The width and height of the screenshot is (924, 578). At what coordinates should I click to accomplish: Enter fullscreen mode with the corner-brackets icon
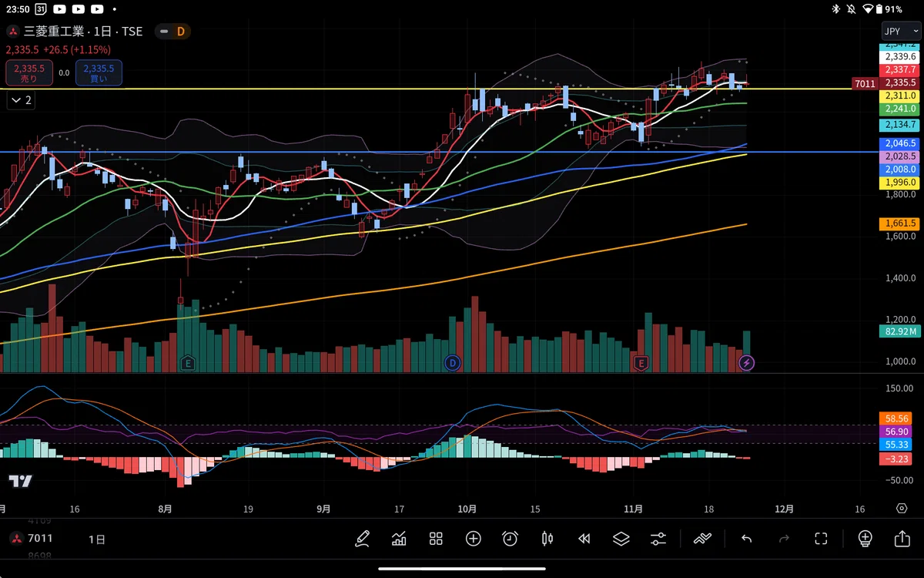coord(821,539)
